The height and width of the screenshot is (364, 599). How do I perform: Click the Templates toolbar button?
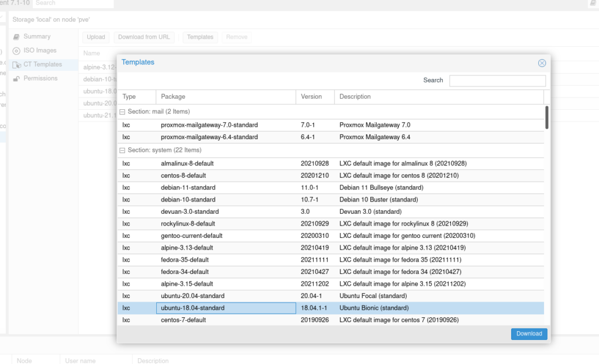click(200, 37)
